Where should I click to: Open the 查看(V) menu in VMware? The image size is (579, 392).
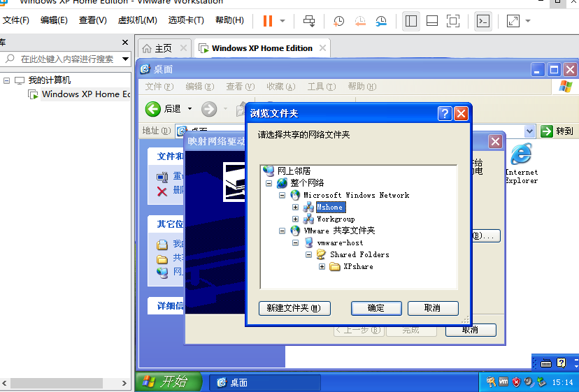point(93,20)
